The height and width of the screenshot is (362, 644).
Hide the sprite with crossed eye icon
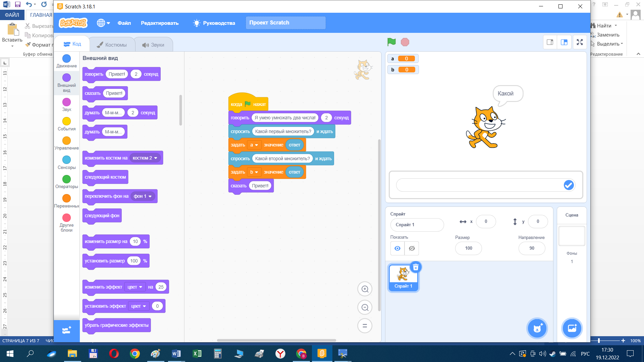tap(412, 248)
